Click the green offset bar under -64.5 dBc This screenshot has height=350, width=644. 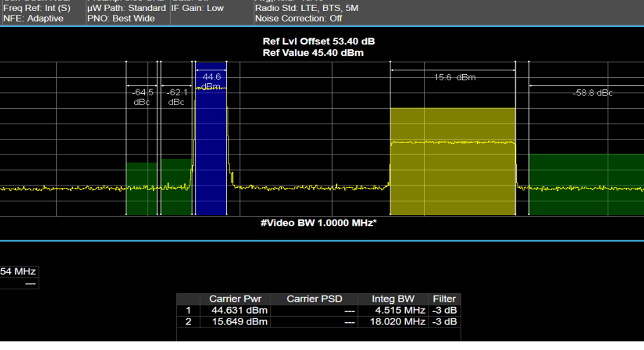tap(142, 189)
